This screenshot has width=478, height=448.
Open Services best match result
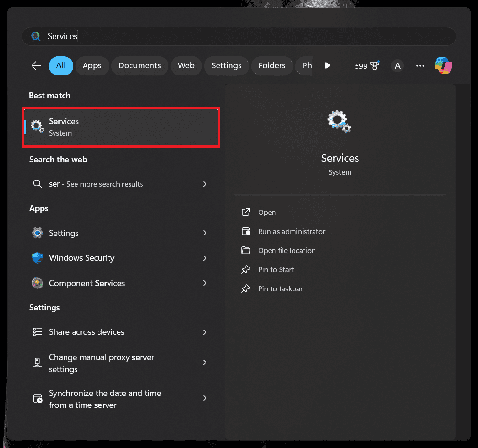121,127
